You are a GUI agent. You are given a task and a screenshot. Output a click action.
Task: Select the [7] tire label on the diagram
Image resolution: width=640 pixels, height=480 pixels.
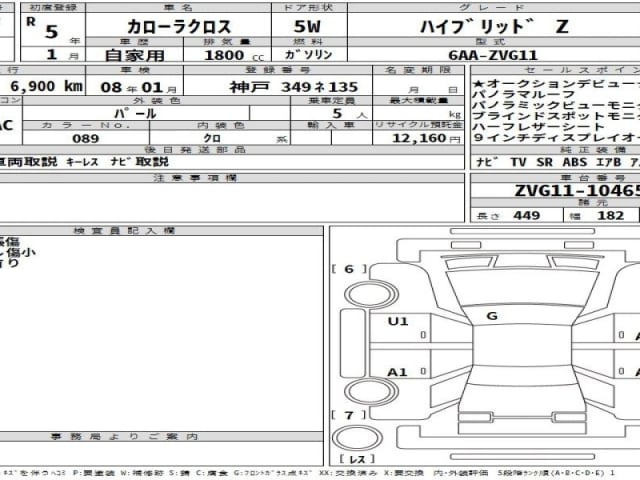tap(349, 415)
